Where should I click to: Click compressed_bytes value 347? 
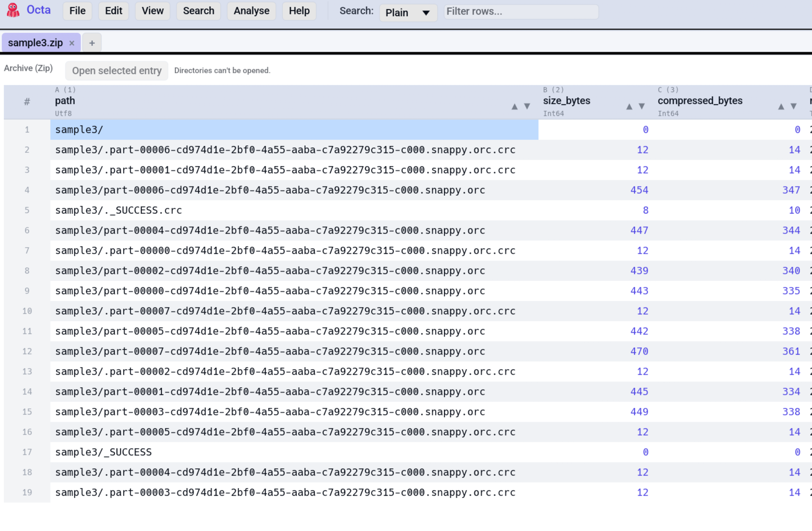791,190
